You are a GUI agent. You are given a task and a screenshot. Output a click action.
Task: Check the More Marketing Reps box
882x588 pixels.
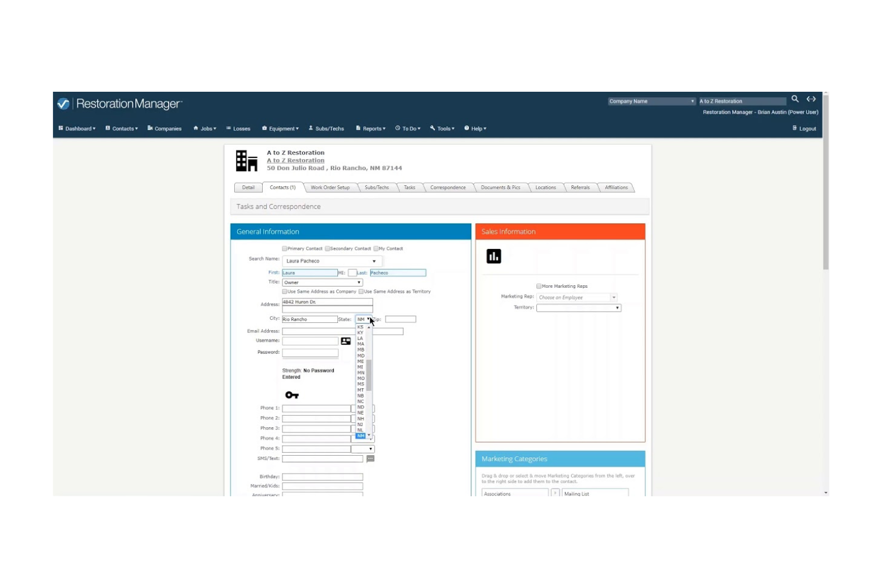[539, 287]
